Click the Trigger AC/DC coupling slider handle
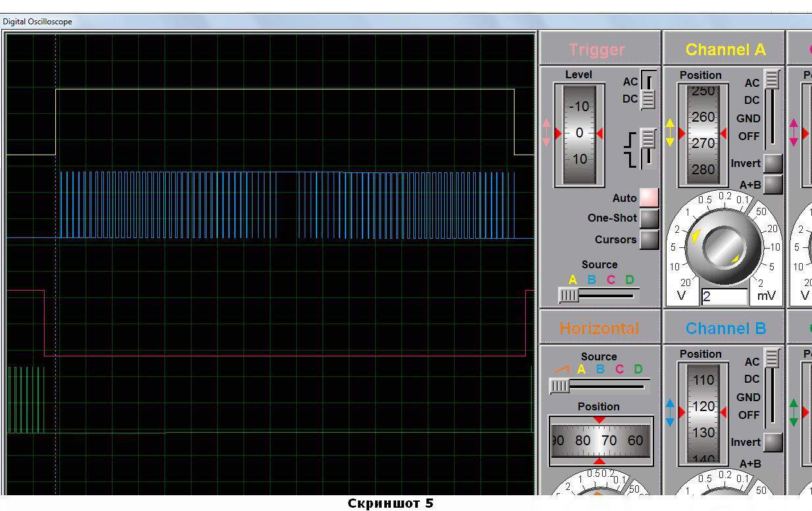The image size is (812, 511). coord(648,99)
